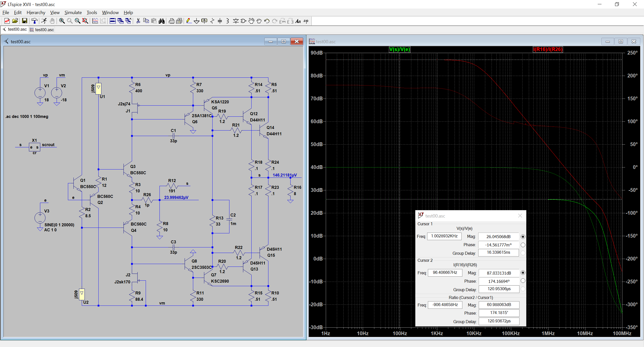644x347 pixels.
Task: Click the Zoom full extents icon
Action: coord(85,21)
